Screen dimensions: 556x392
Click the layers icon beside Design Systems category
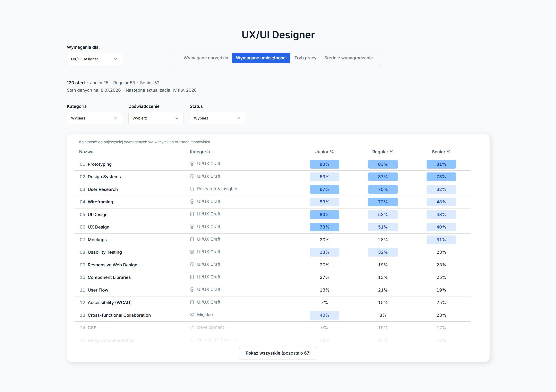(192, 176)
